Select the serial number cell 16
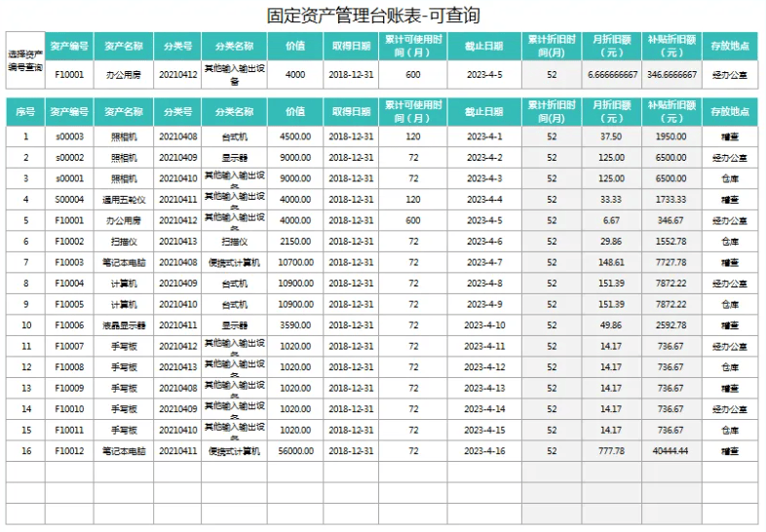The image size is (766, 532). tap(24, 451)
